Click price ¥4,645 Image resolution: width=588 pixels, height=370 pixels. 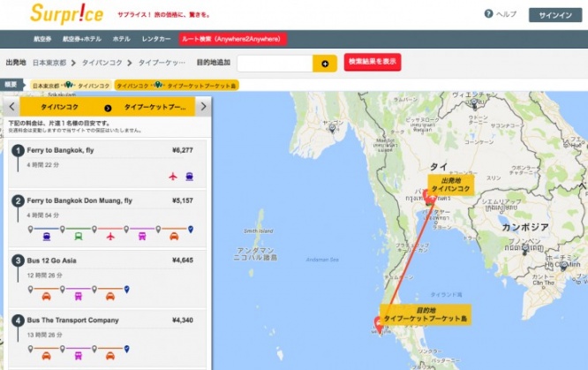(x=183, y=260)
